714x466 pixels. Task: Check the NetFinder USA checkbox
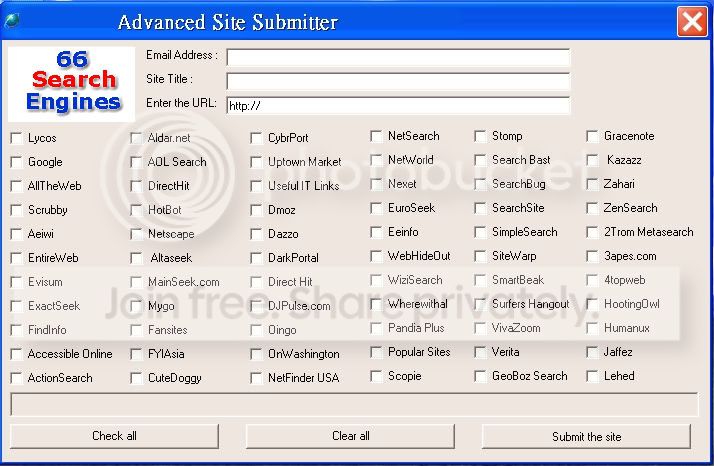(x=256, y=378)
